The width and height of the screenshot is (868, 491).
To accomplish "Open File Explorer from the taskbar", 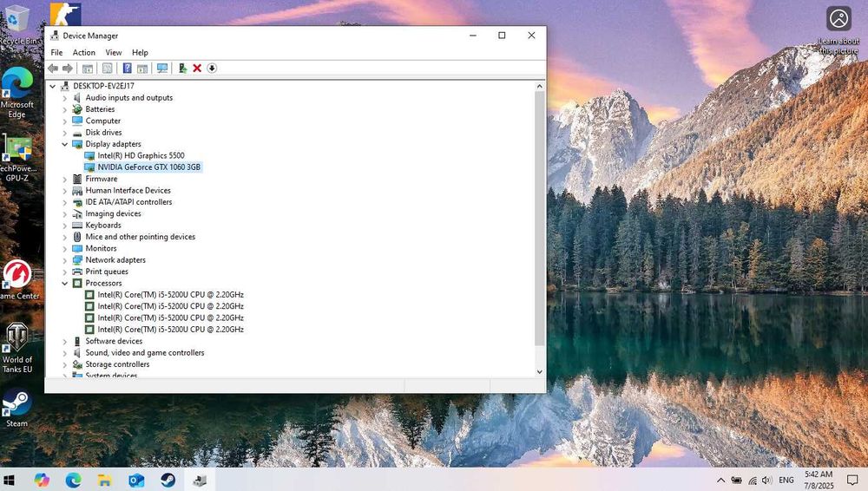I will [x=105, y=480].
